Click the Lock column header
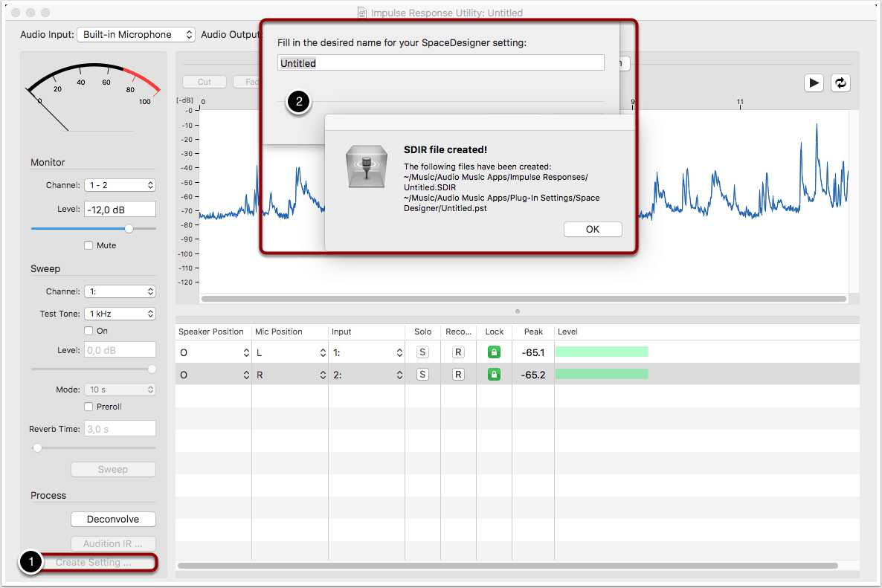 tap(495, 332)
